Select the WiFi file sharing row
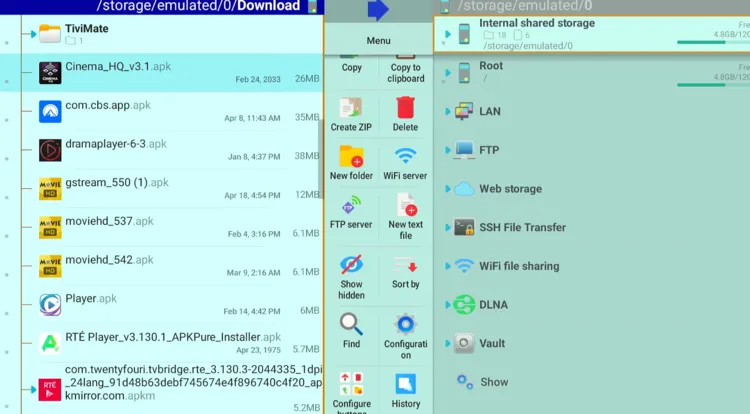 click(x=592, y=266)
